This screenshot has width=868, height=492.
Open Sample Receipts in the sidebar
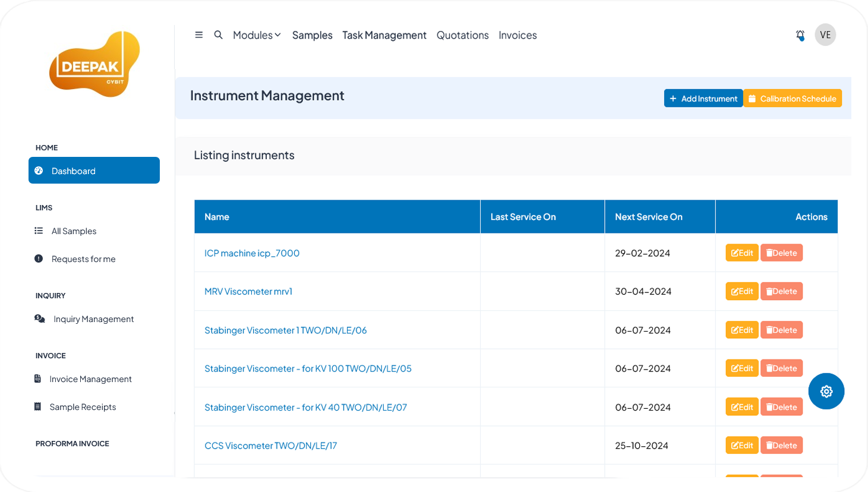83,407
